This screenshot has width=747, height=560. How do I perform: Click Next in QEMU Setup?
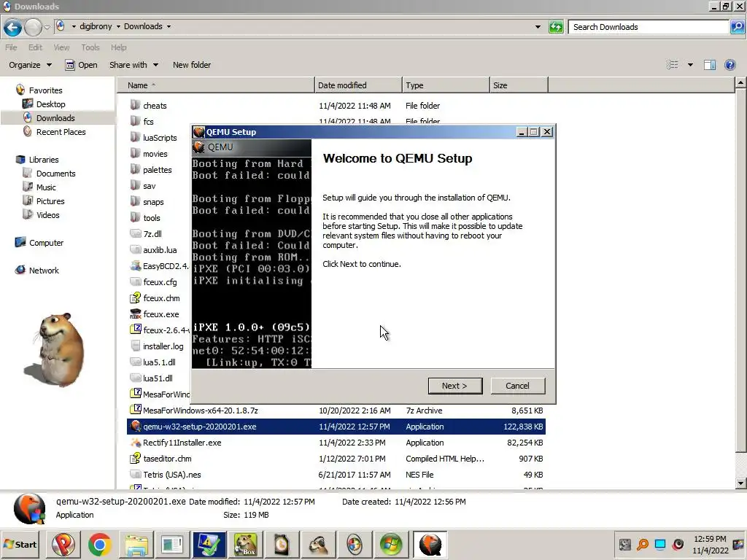[x=455, y=386]
